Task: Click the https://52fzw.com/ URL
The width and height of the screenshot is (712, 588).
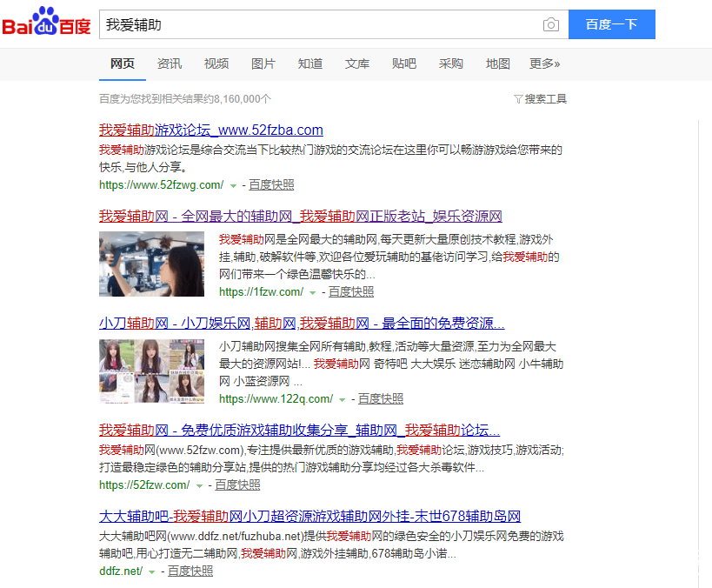Action: 144,484
